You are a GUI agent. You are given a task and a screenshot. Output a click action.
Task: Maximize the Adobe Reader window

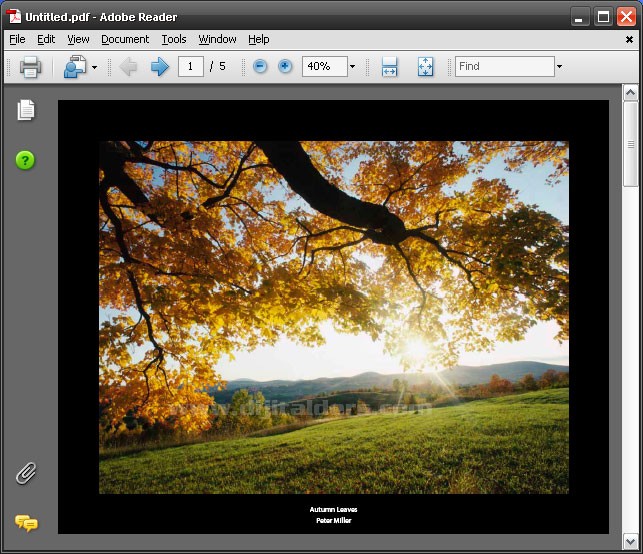603,17
